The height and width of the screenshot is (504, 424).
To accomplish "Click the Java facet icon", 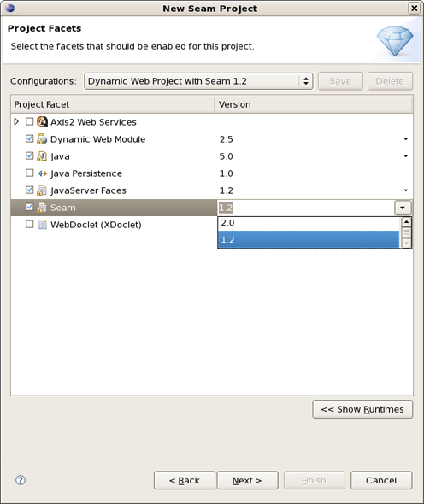I will click(x=42, y=156).
